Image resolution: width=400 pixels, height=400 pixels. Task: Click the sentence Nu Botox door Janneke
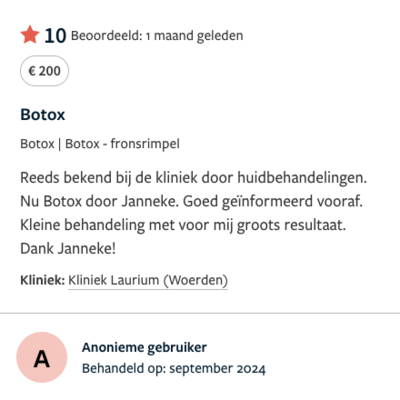(100, 201)
